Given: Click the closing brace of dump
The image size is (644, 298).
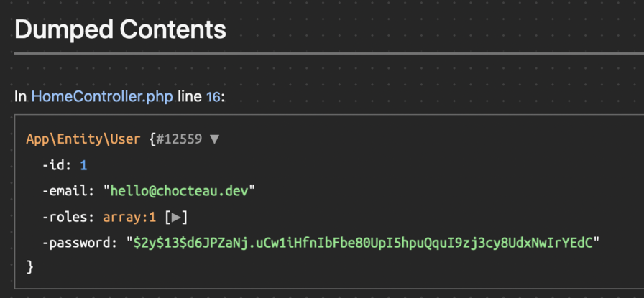Looking at the screenshot, I should coord(29,267).
